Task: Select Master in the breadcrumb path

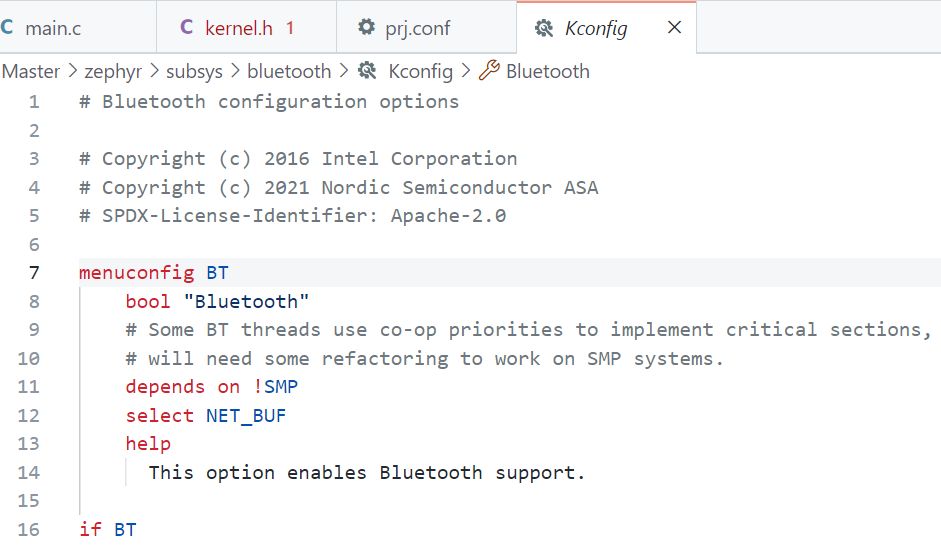Action: click(31, 71)
